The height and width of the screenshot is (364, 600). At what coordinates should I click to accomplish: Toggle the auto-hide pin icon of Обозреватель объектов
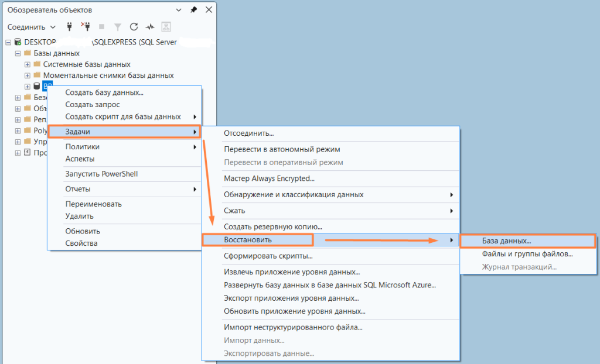[193, 10]
